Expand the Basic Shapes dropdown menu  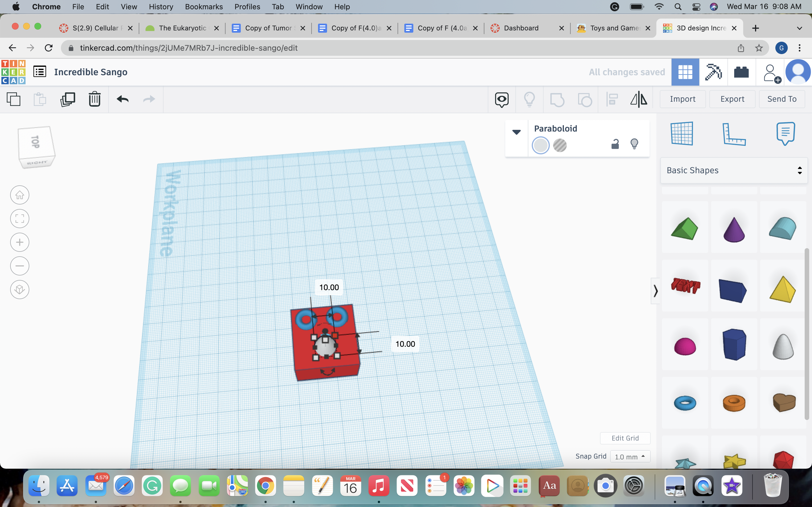tap(734, 170)
